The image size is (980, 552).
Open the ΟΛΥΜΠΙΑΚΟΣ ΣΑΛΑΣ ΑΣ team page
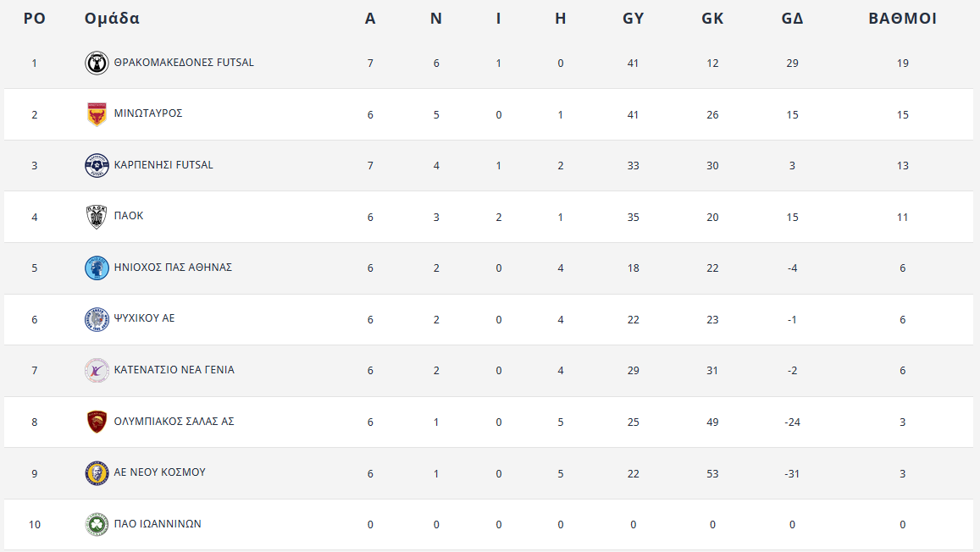tap(174, 421)
